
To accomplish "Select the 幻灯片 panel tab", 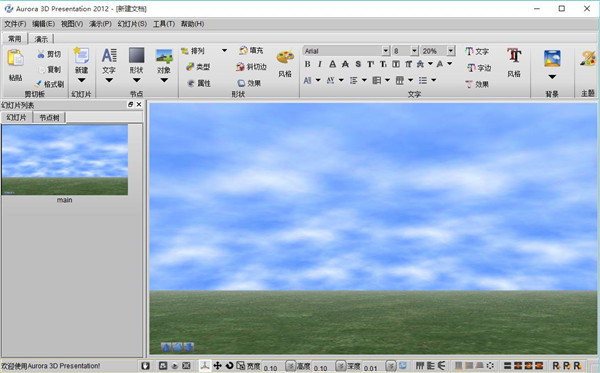I will pos(16,117).
